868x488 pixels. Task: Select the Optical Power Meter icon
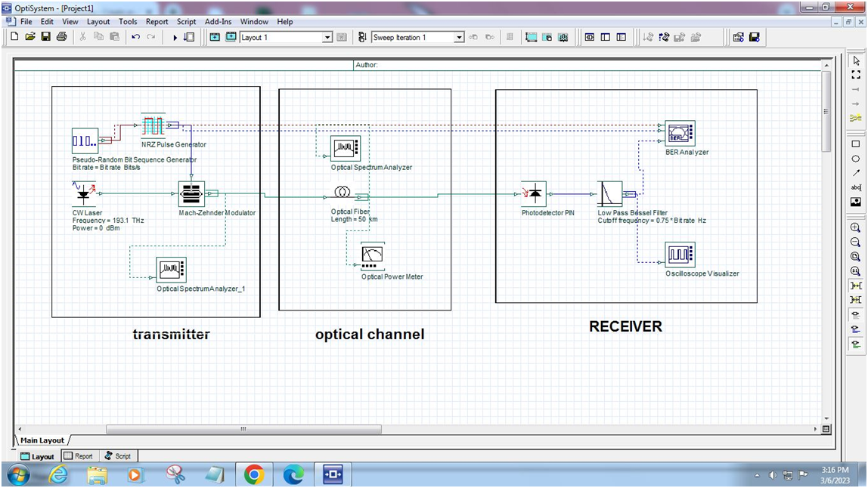(373, 255)
